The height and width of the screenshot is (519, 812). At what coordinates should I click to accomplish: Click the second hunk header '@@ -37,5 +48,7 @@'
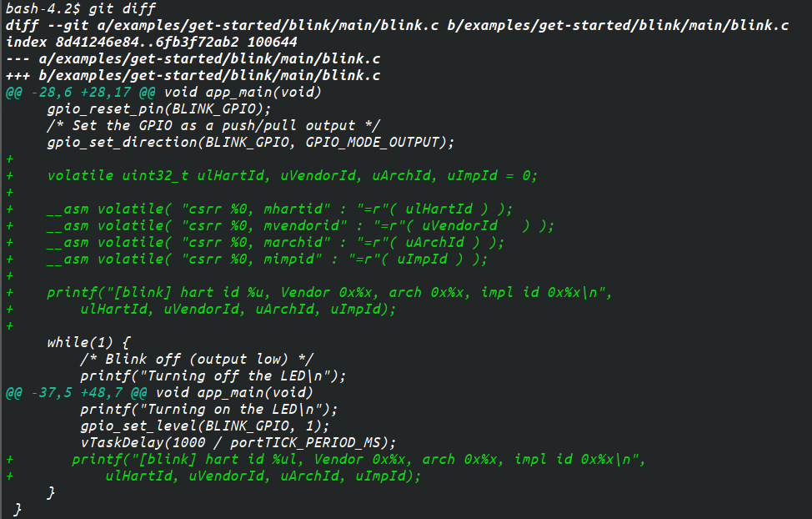click(x=76, y=392)
